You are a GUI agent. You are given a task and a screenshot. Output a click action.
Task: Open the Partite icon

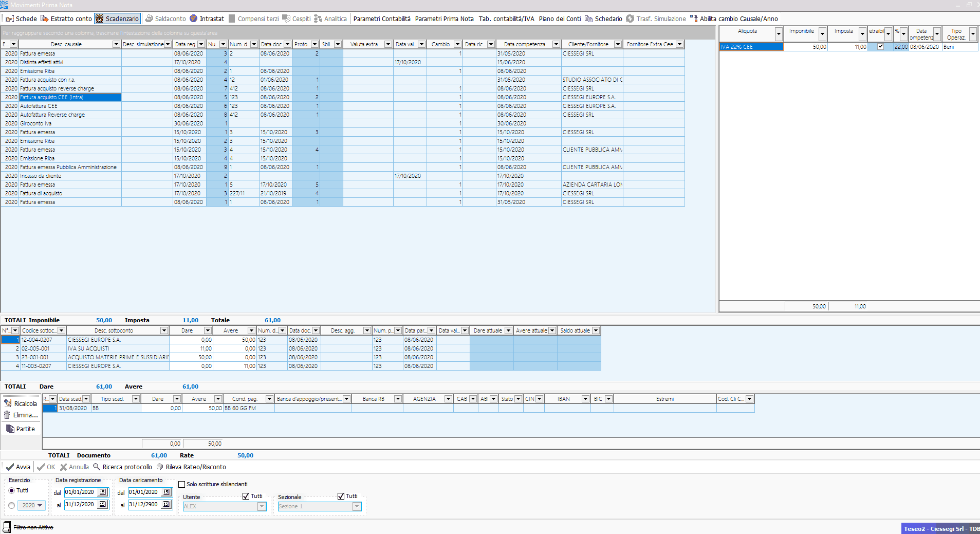(10, 429)
